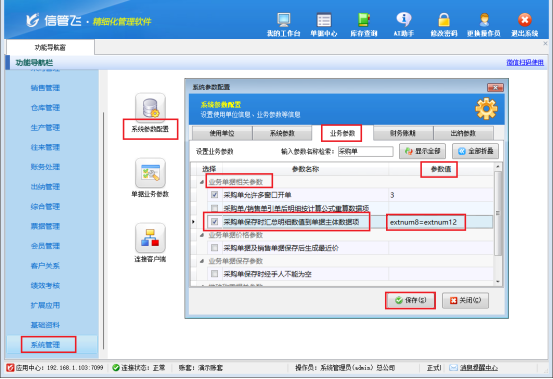Screen dimensions: 553x379
Task: Open 账务处理 in the sidebar
Action: click(x=45, y=167)
